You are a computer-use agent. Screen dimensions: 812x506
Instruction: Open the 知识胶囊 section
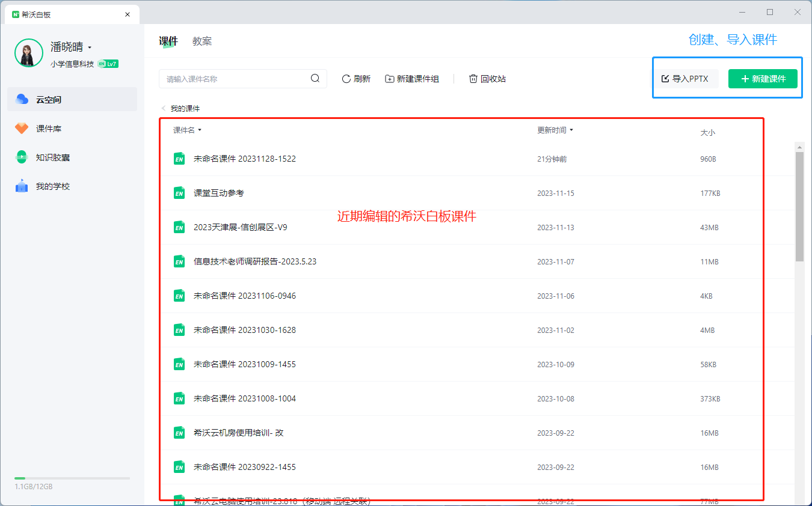(72, 157)
